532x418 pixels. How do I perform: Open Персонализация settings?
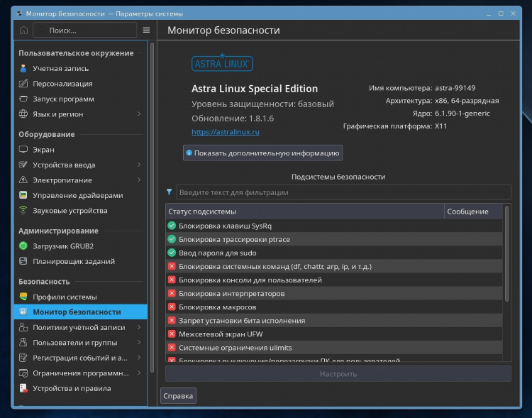click(81, 84)
